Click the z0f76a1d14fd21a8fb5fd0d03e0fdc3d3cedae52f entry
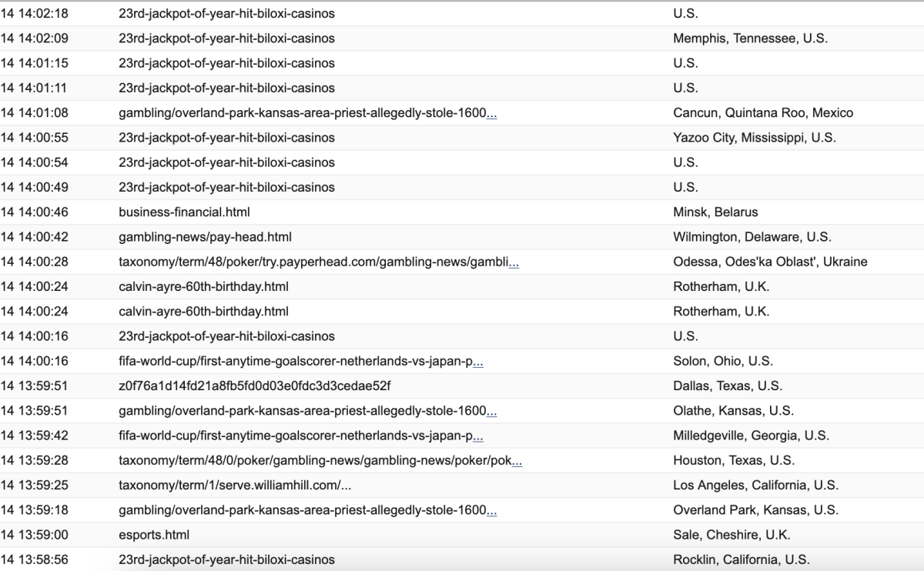 259,386
